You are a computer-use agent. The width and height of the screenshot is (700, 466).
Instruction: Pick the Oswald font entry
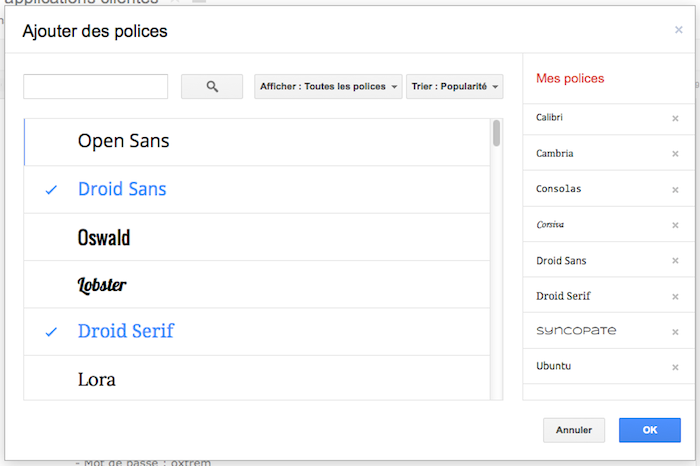104,237
